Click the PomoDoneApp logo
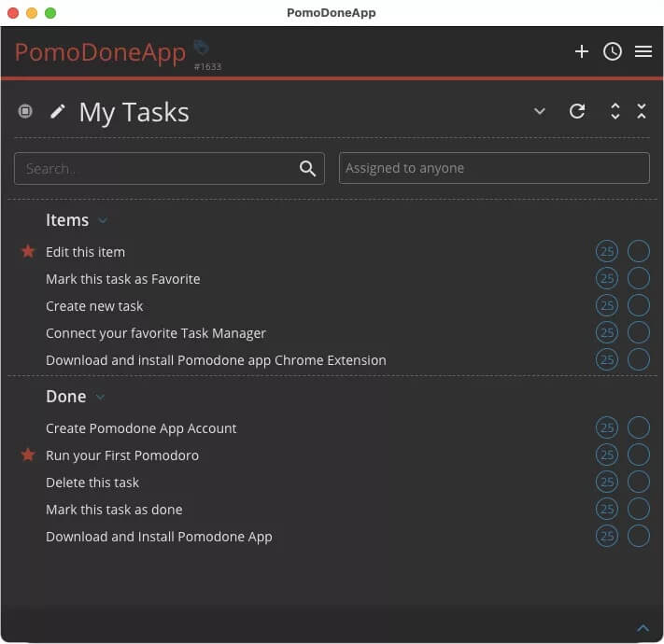This screenshot has width=664, height=644. point(100,52)
